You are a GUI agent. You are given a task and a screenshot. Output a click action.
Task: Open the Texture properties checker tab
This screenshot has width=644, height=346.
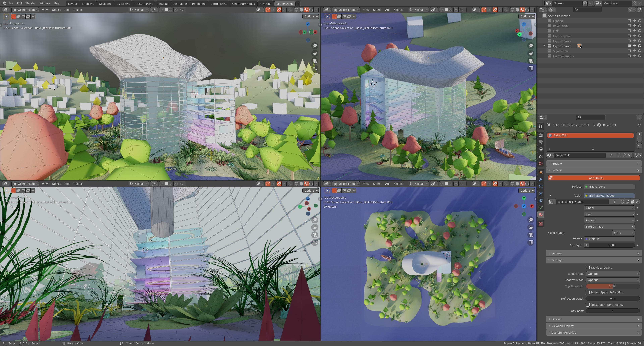click(541, 224)
